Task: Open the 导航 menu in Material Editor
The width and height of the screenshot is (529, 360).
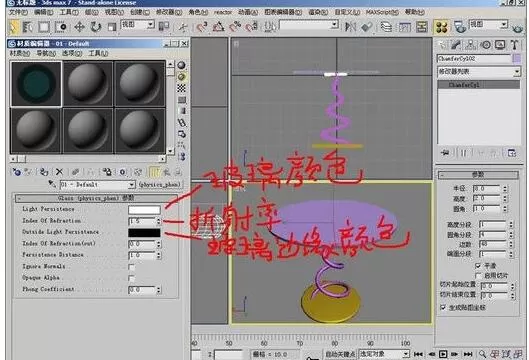Action: tap(46, 53)
